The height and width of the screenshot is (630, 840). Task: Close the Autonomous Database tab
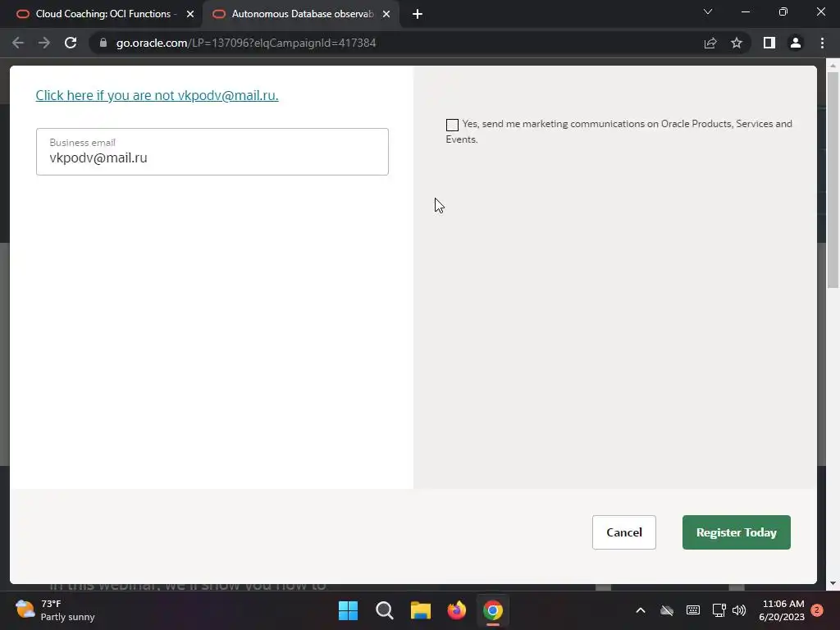tap(386, 14)
